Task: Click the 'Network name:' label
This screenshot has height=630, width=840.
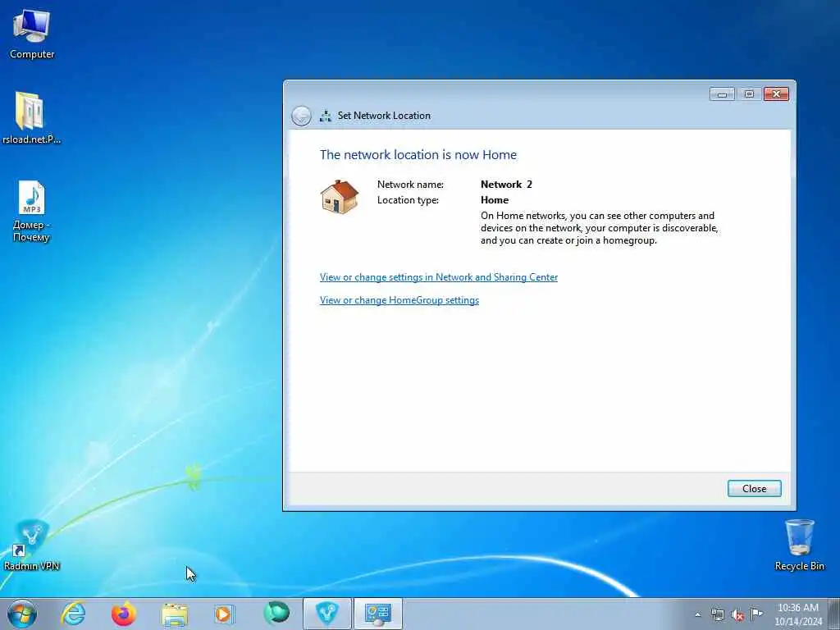Action: (410, 185)
